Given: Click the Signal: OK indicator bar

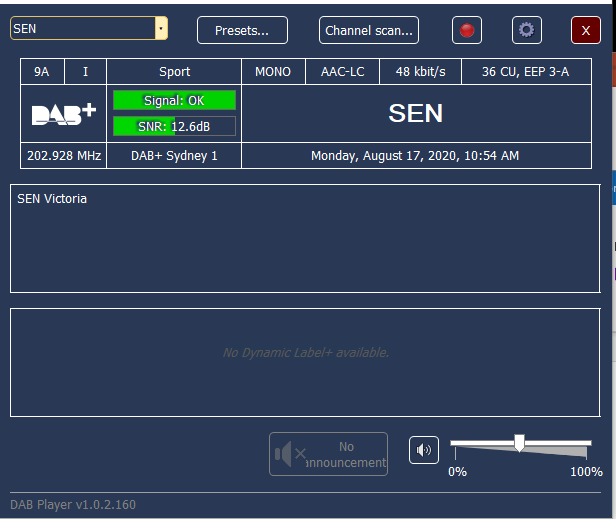Looking at the screenshot, I should 174,101.
